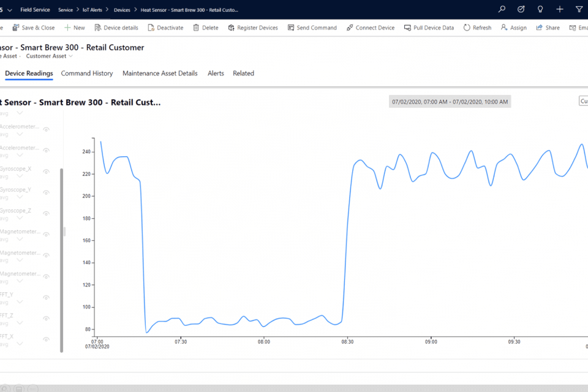Delete the device record
The height and width of the screenshot is (392, 588).
click(x=205, y=28)
